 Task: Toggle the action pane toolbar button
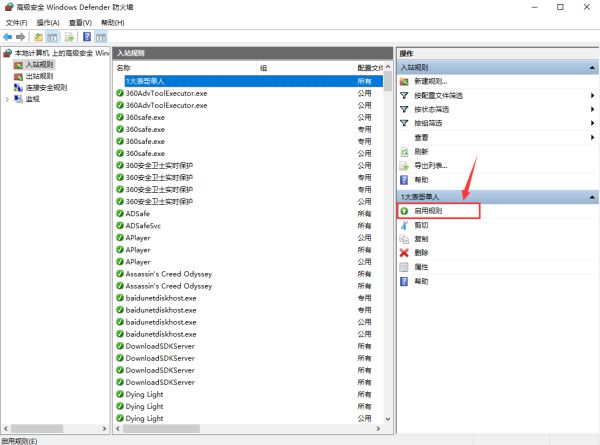pyautogui.click(x=101, y=37)
